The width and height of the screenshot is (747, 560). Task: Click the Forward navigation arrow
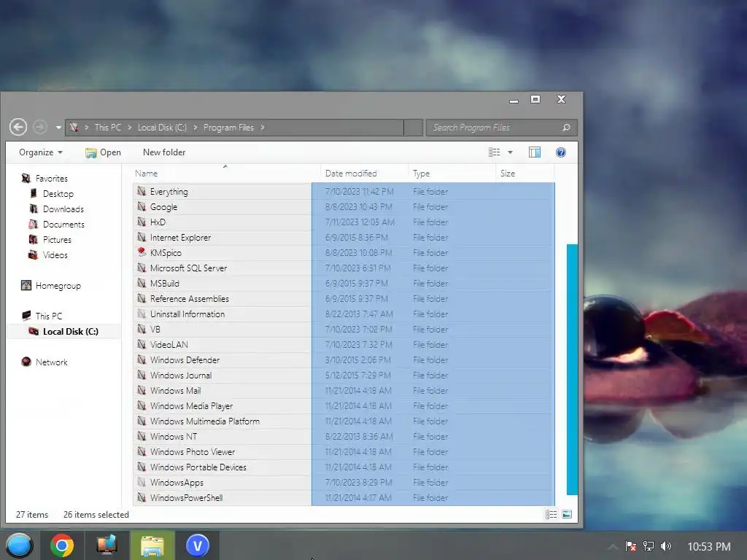(40, 127)
